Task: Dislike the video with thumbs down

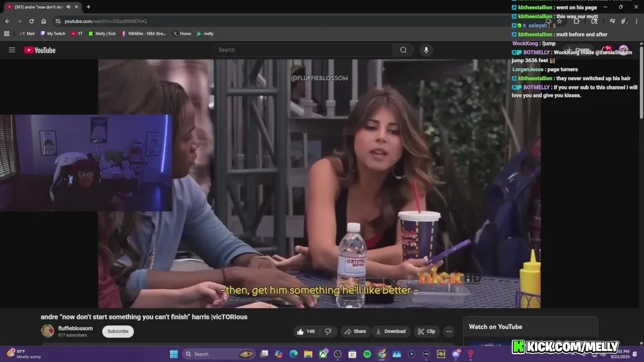Action: pyautogui.click(x=328, y=331)
